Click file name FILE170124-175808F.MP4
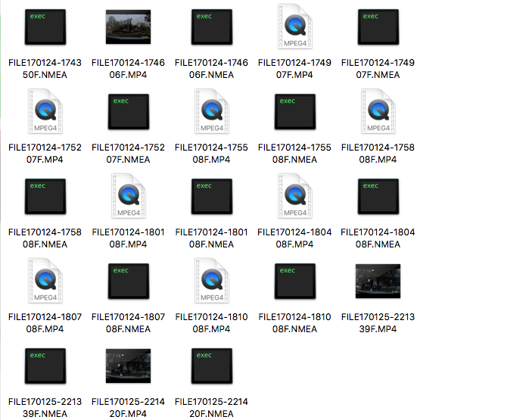Image resolution: width=526 pixels, height=420 pixels. (378, 154)
